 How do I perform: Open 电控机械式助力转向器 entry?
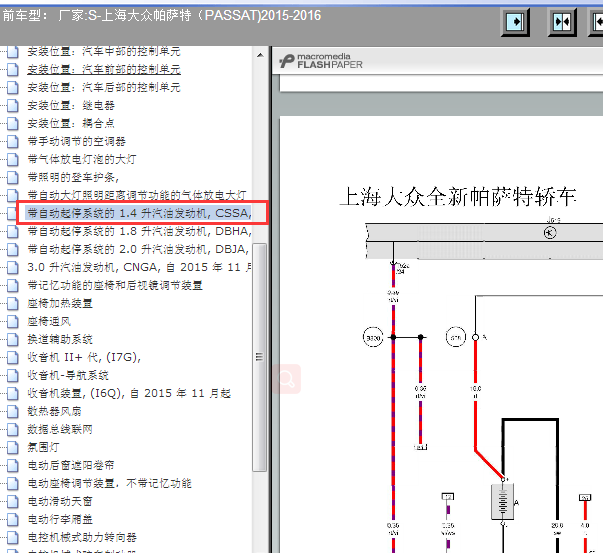[82, 537]
